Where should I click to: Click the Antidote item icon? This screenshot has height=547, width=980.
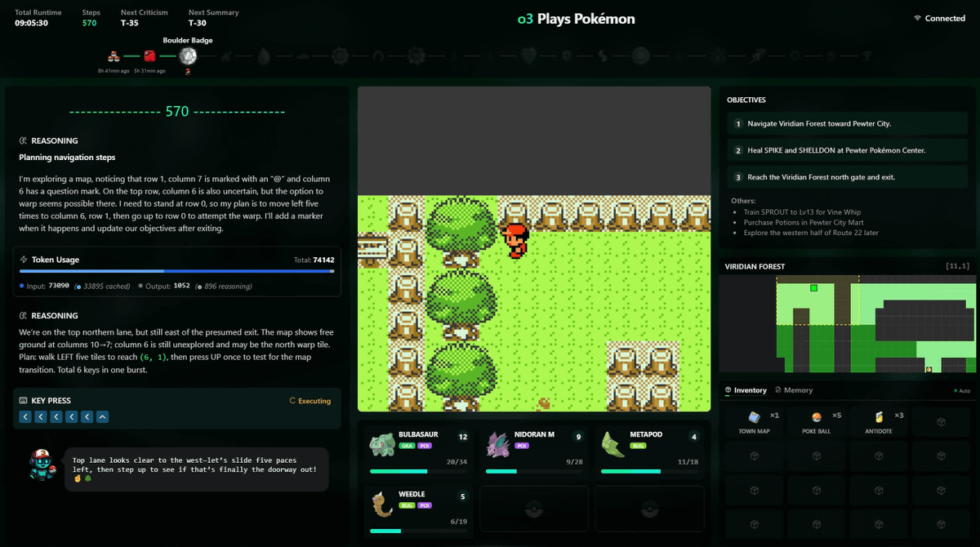click(878, 417)
